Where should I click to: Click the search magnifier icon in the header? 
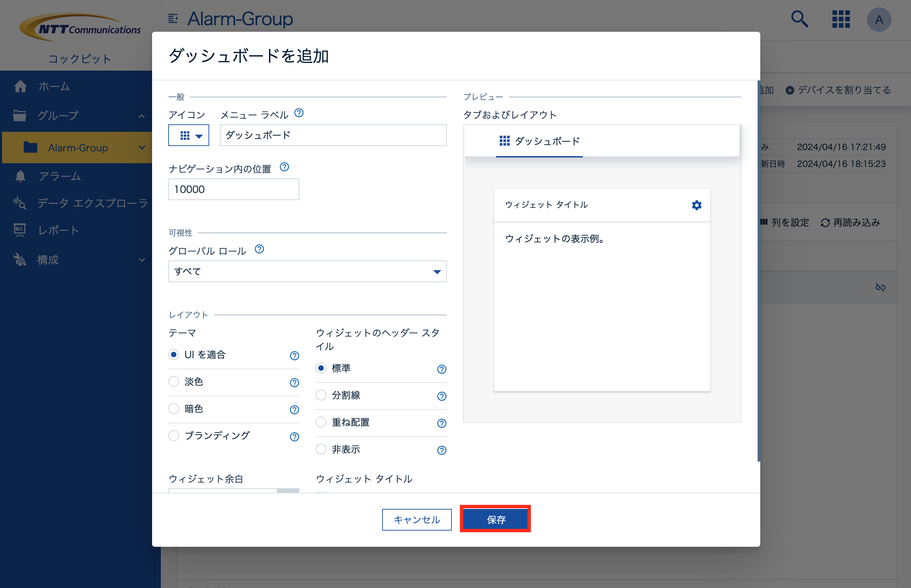coord(799,19)
